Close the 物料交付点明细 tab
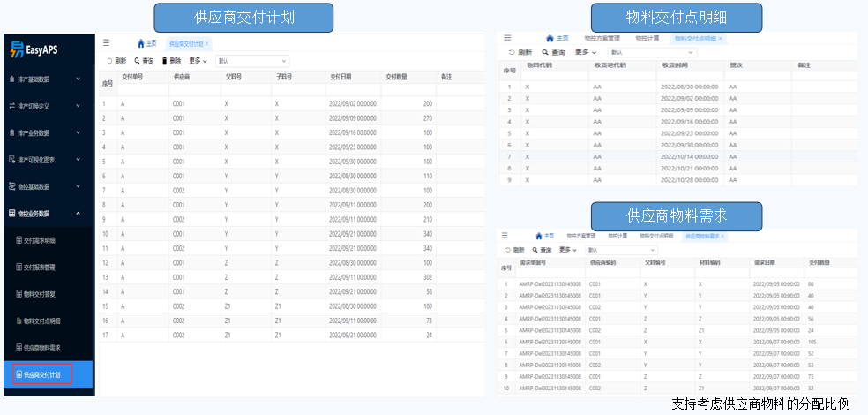 [721, 39]
